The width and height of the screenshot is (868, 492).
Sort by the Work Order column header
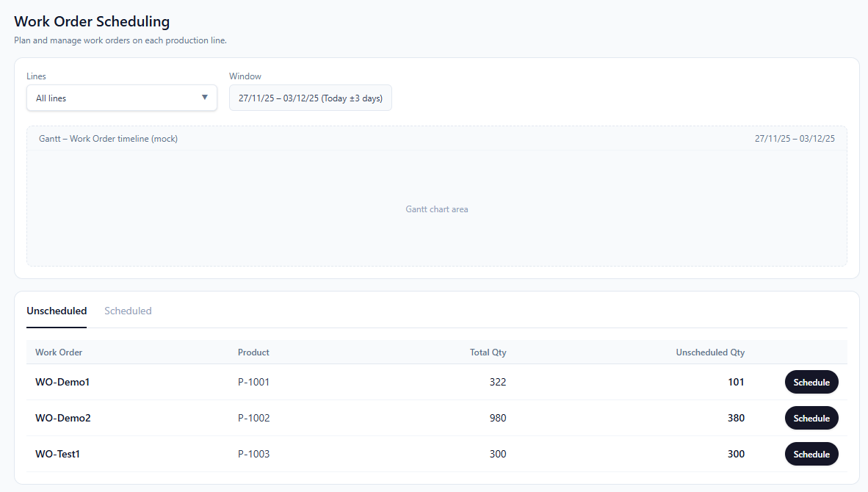pyautogui.click(x=59, y=352)
